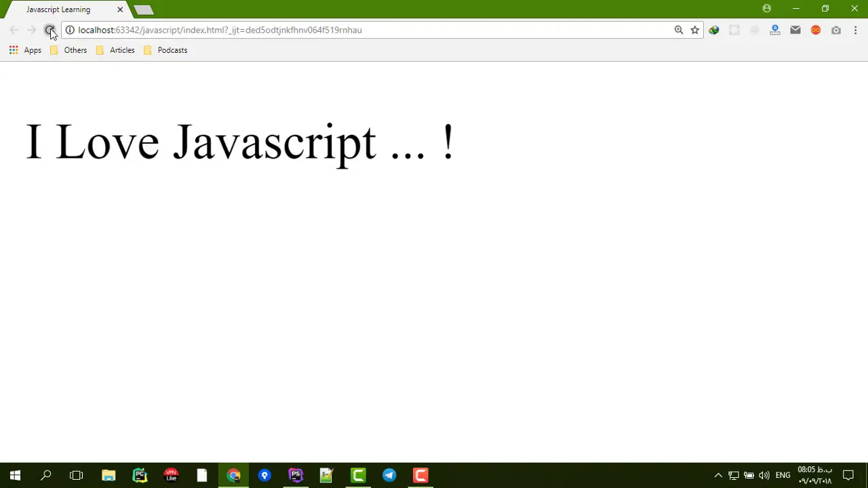The width and height of the screenshot is (868, 488).
Task: Open the Podcasts bookmarks folder
Action: [x=165, y=50]
